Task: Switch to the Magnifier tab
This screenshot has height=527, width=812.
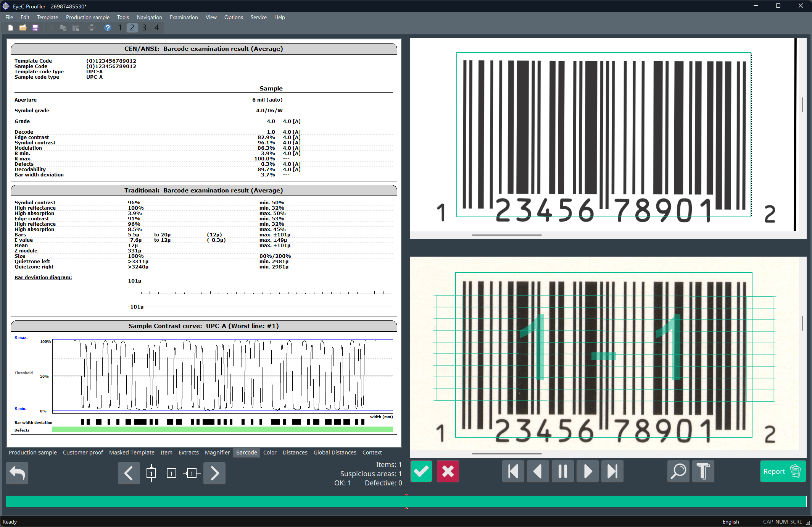Action: point(217,453)
